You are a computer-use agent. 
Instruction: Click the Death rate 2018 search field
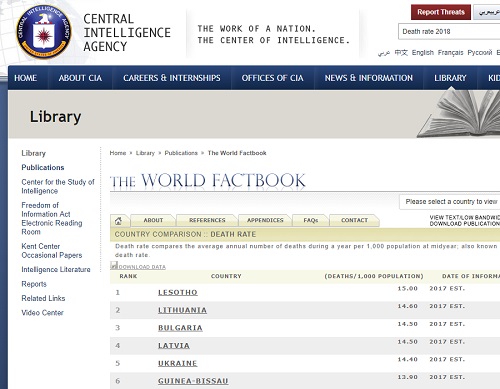coord(449,32)
